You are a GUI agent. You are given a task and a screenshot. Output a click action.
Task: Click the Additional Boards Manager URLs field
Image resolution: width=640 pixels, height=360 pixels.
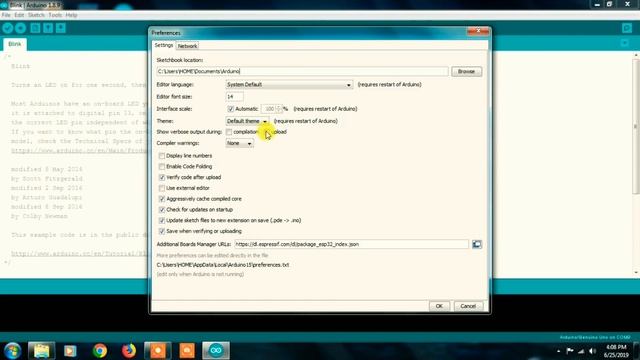[351, 244]
